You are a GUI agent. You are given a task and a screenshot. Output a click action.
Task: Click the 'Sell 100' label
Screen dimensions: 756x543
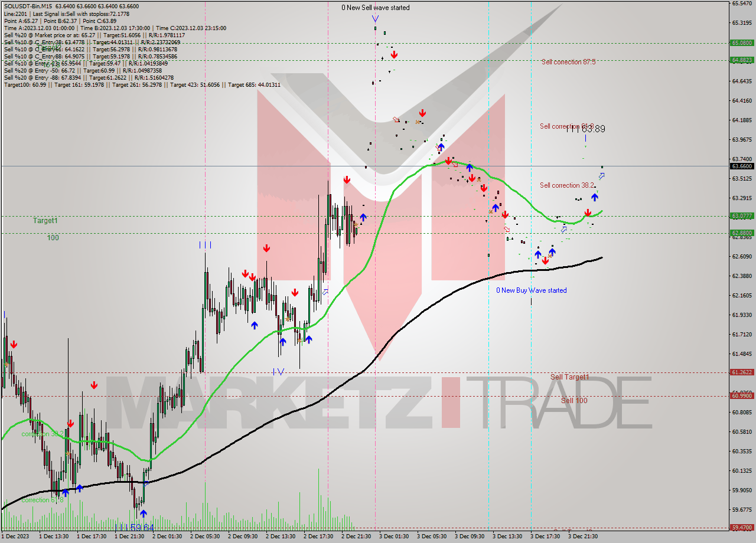pos(574,400)
